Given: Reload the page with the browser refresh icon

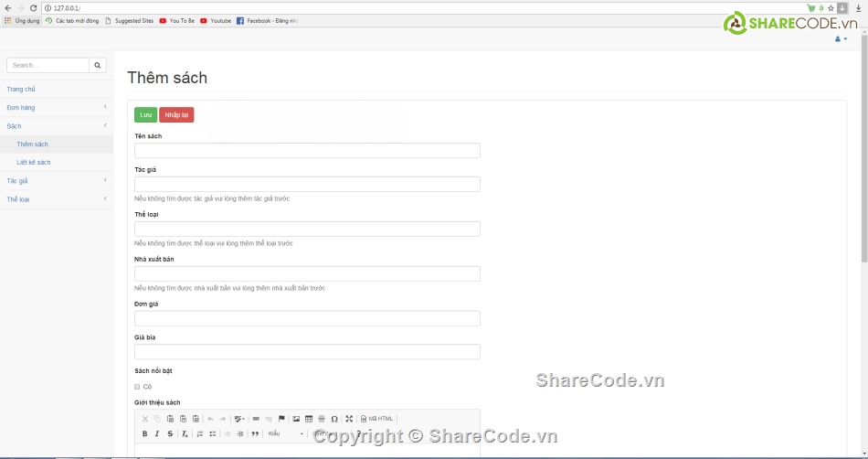Looking at the screenshot, I should tap(33, 8).
